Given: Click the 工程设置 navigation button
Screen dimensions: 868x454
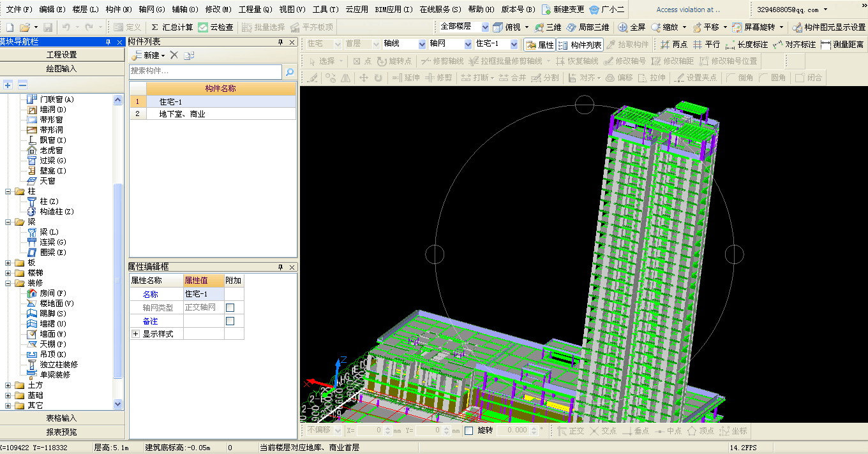Looking at the screenshot, I should (x=61, y=55).
